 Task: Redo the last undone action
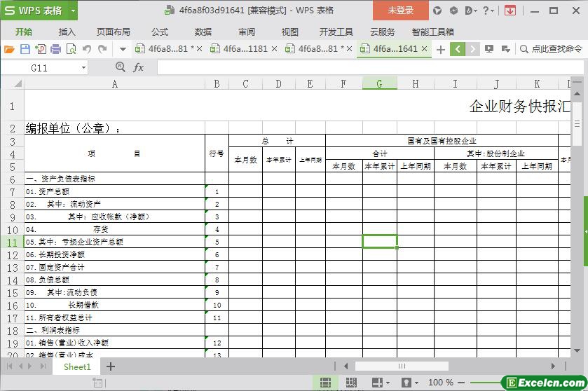(x=102, y=49)
